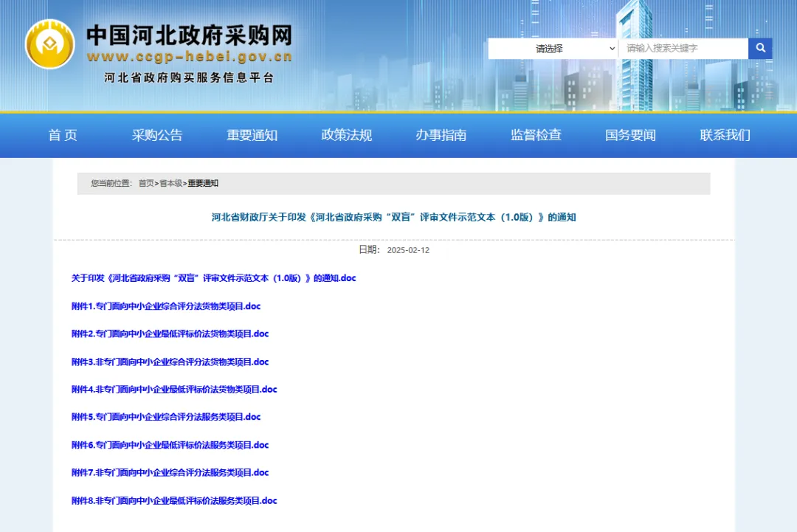Open 监督检查 from the main menu
This screenshot has height=532, width=797.
(x=536, y=135)
